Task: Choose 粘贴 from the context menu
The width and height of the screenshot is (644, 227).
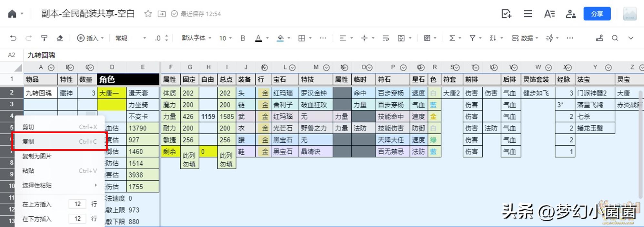Action: point(60,170)
